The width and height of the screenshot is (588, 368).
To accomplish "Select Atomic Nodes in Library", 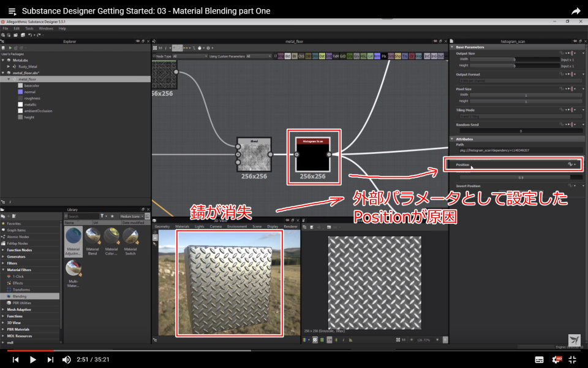I will [18, 237].
